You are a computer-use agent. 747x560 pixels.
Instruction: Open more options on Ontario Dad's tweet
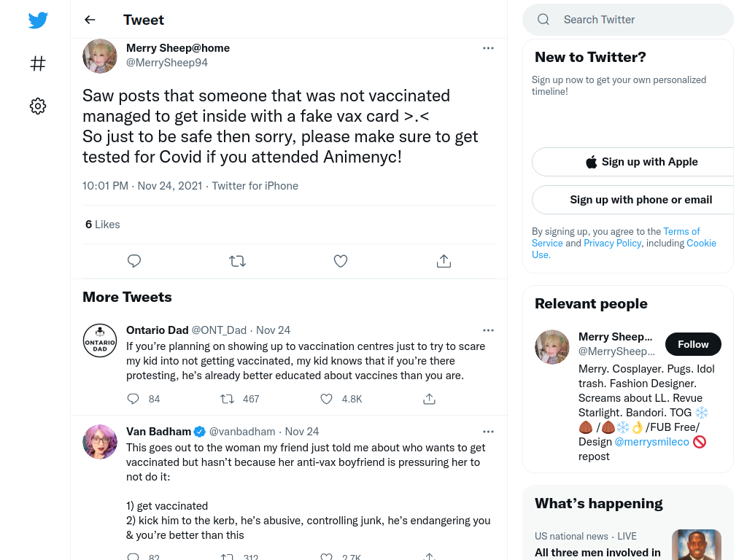pyautogui.click(x=488, y=330)
